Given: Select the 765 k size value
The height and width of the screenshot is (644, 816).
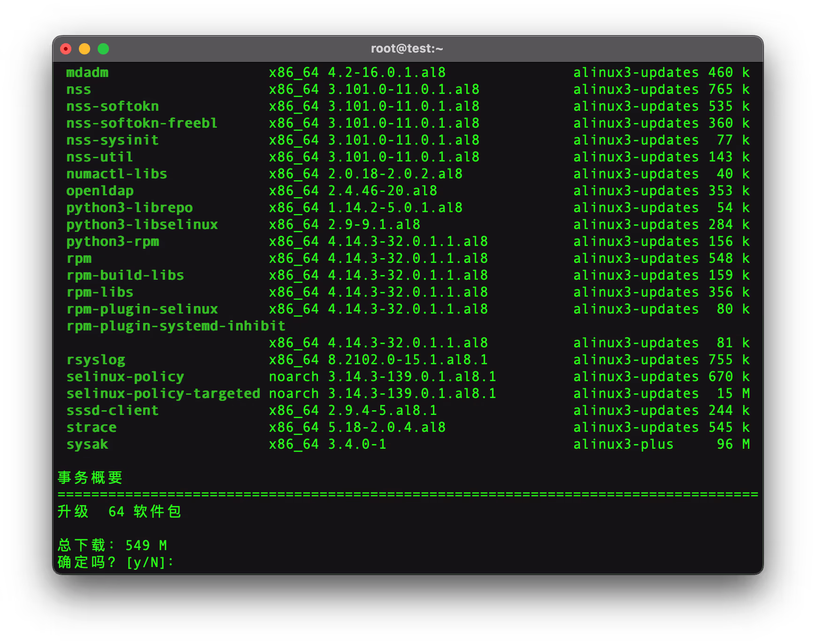Looking at the screenshot, I should click(729, 90).
